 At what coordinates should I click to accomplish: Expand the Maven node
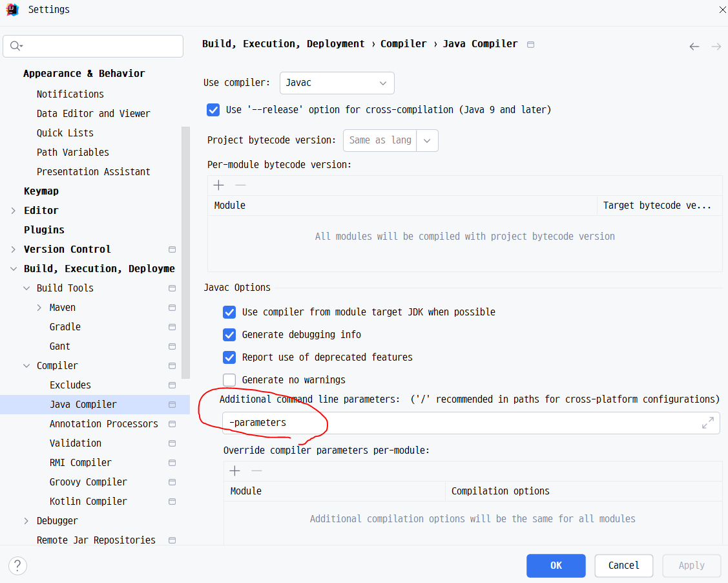point(39,308)
